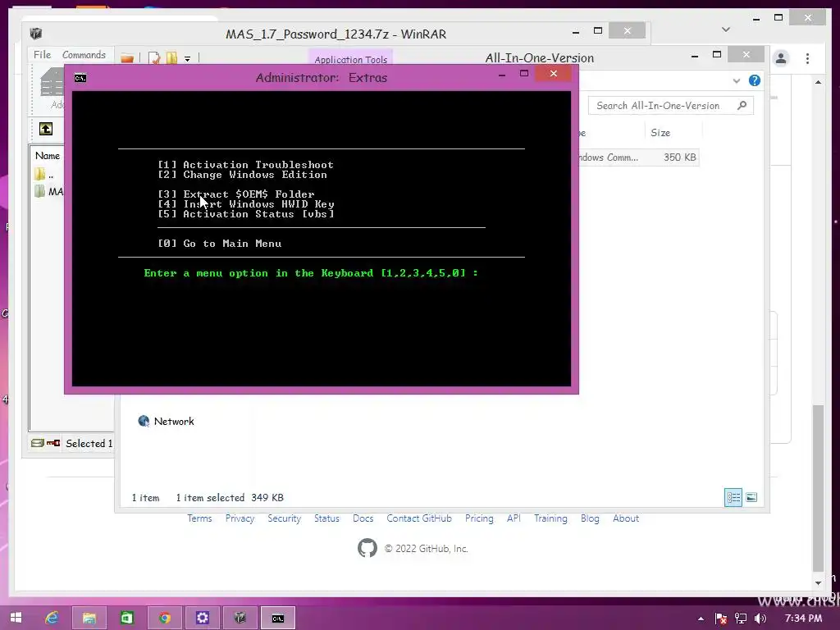
Task: Select the parent folder '..' row in WinRAR
Action: (48, 174)
